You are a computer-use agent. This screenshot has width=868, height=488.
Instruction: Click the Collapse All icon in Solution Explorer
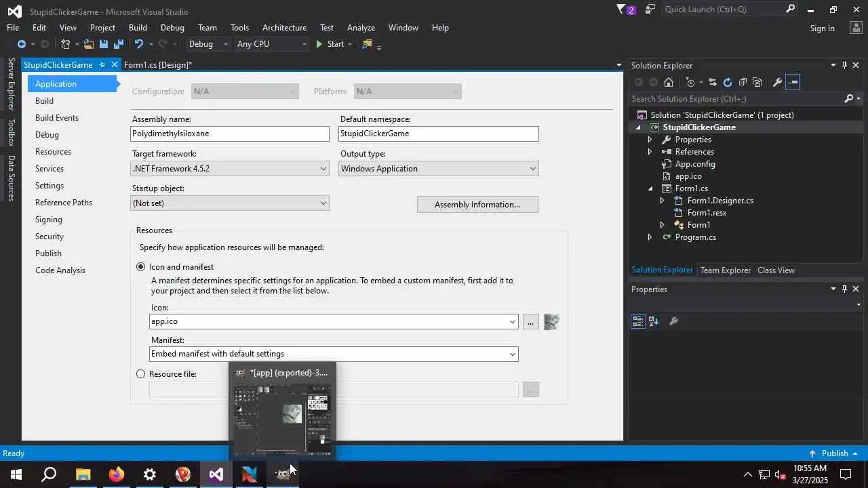[x=743, y=82]
